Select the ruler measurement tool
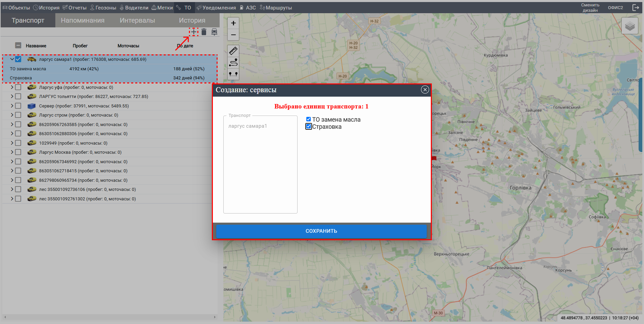The image size is (644, 324). (233, 51)
